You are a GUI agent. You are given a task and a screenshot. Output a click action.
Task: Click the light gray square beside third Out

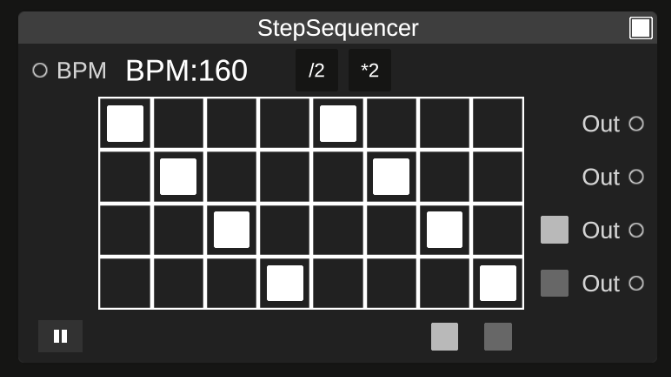point(555,230)
